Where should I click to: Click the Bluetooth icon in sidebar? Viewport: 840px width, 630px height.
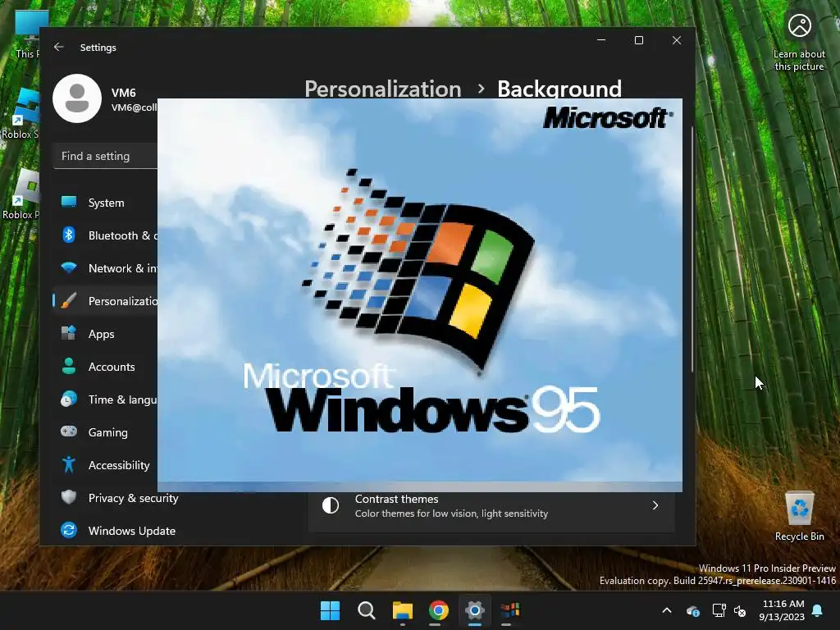coord(69,235)
